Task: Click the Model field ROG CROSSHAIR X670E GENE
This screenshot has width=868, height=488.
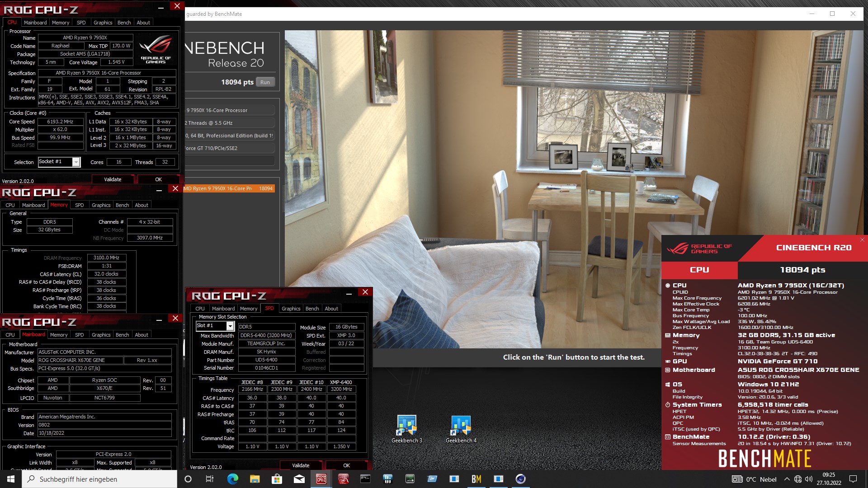Action: tap(80, 360)
